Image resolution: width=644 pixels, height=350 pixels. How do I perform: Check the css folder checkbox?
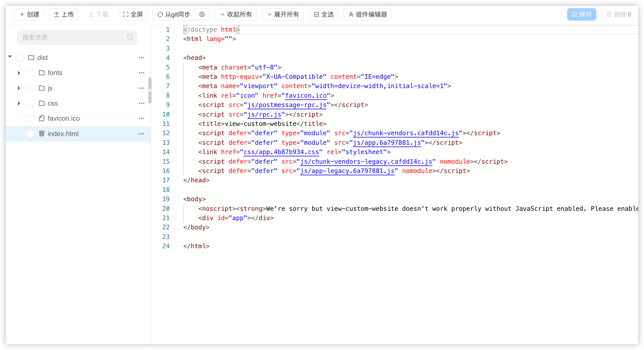coord(30,103)
